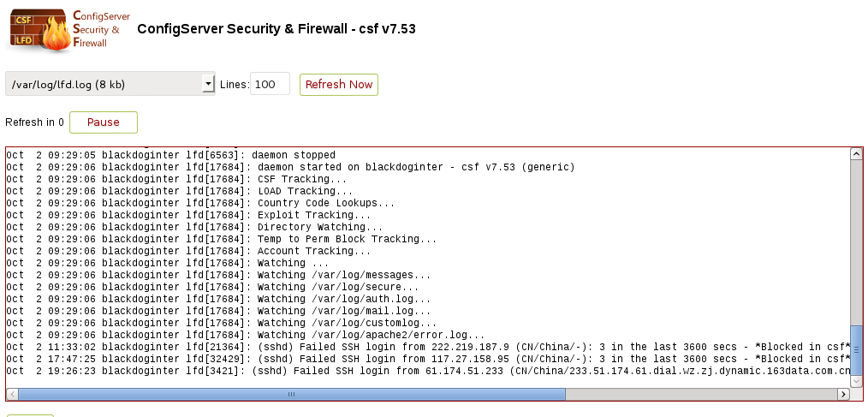Image resolution: width=868 pixels, height=417 pixels.
Task: Click the Failed SSH login from 222.219.187.9 line
Action: tap(428, 347)
